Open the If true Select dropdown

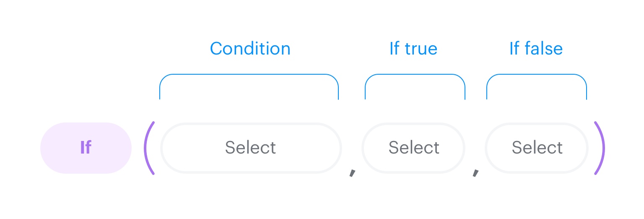413,148
